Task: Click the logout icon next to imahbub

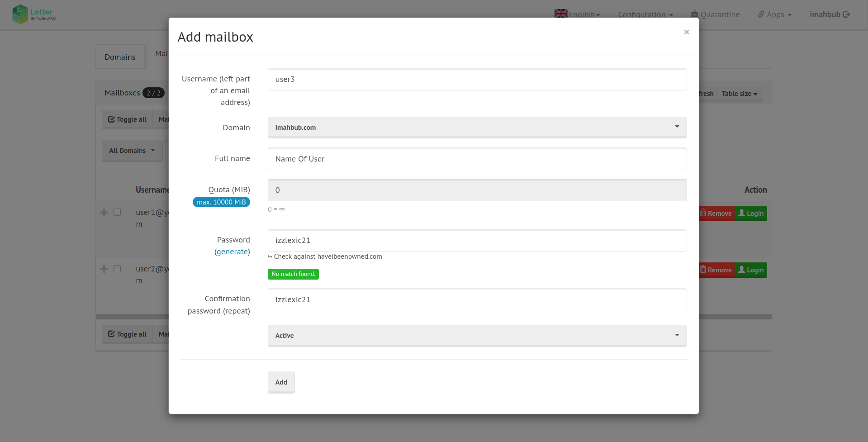Action: [846, 14]
